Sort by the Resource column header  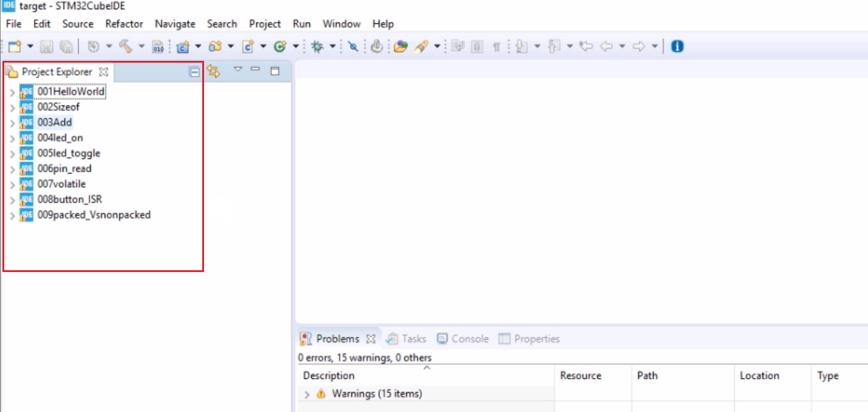(593, 375)
